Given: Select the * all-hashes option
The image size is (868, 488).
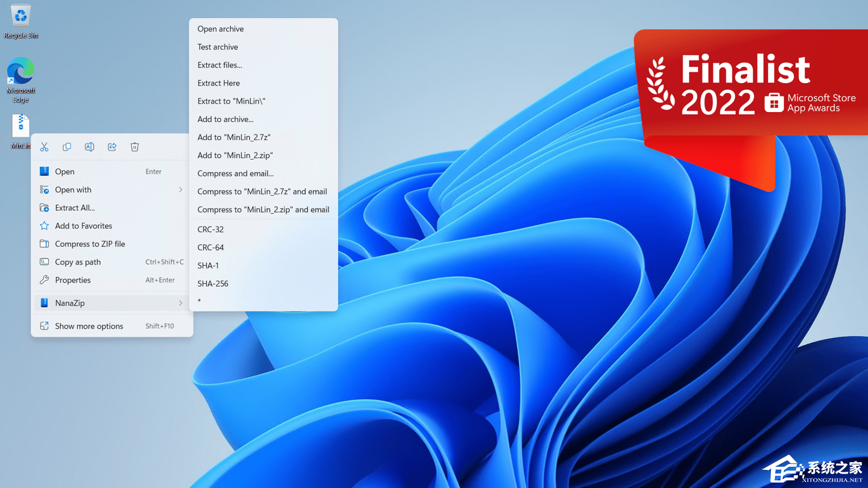Looking at the screenshot, I should (263, 301).
